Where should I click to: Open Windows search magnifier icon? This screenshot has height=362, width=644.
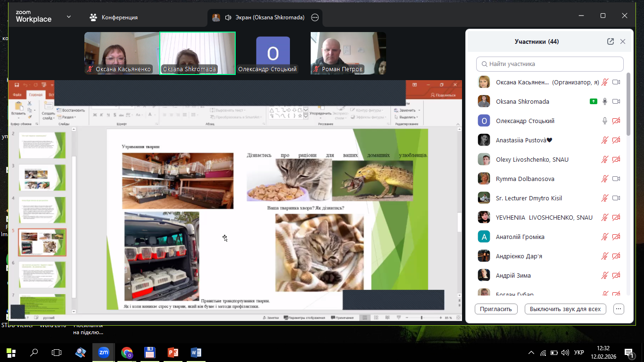coord(34,352)
